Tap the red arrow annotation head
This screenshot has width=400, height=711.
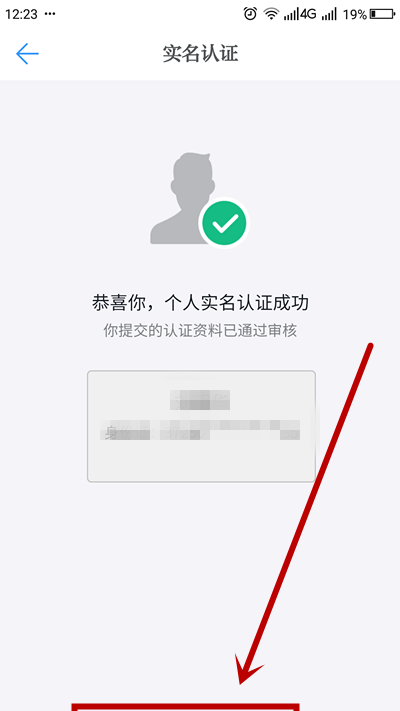[249, 669]
